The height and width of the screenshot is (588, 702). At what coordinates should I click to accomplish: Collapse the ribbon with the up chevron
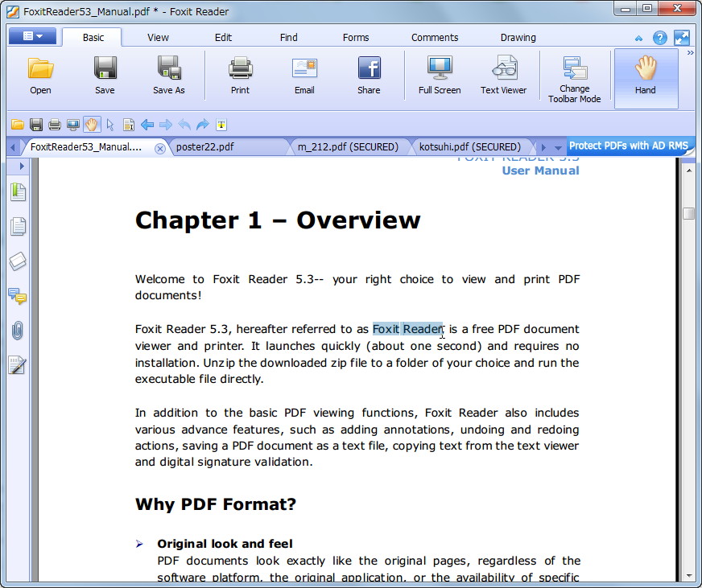click(x=639, y=39)
